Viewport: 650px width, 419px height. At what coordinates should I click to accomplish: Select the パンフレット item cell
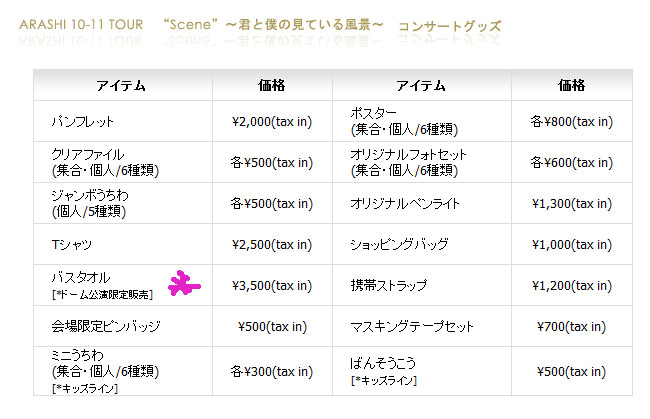pyautogui.click(x=123, y=121)
